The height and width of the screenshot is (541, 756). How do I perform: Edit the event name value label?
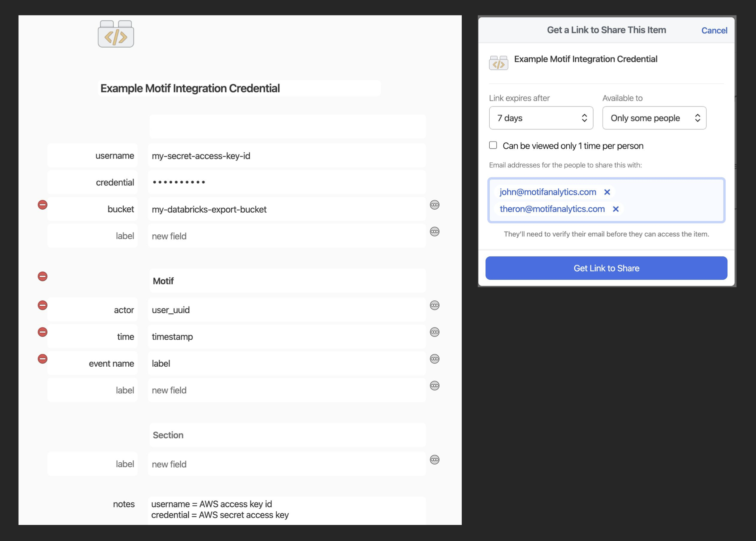coord(287,363)
